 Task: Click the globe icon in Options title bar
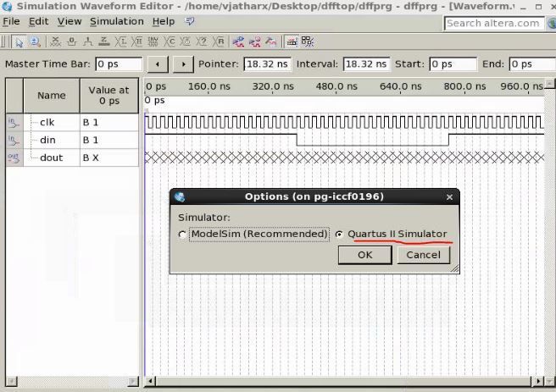point(180,197)
